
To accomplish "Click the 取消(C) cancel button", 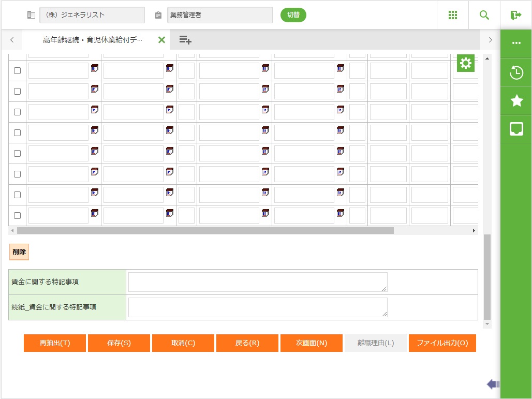I will pos(183,343).
